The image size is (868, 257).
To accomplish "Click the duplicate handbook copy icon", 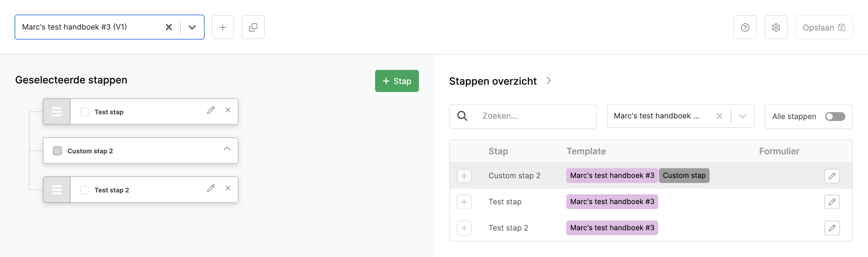I will [x=253, y=27].
